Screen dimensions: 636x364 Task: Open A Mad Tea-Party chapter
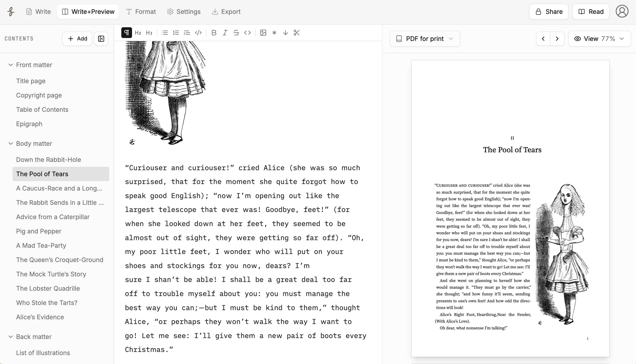click(61, 245)
